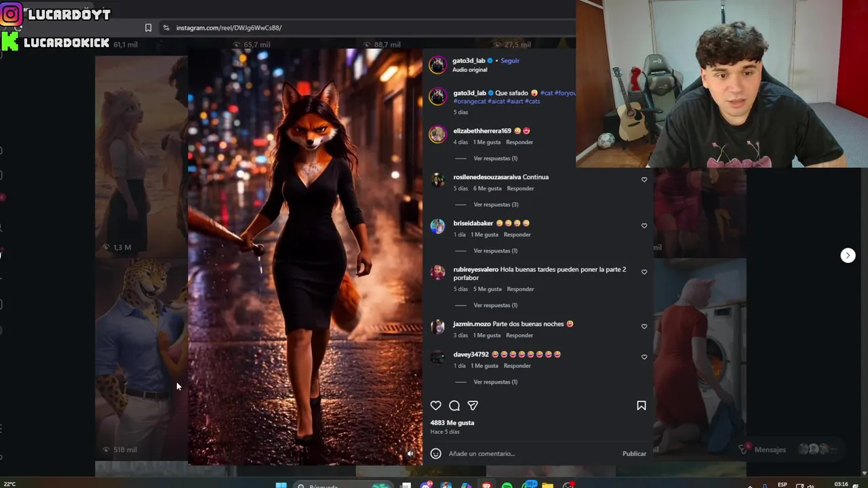
Task: Open File Explorer from the taskbar
Action: 547,485
